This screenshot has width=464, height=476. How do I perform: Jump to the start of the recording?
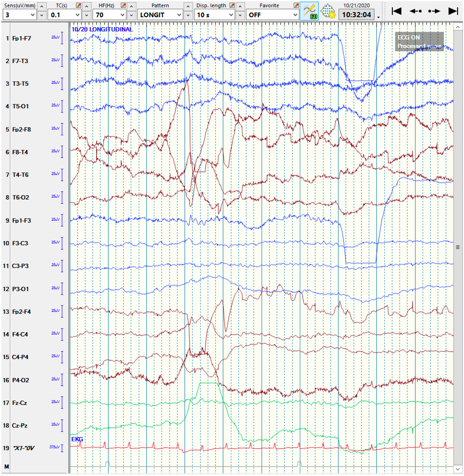[396, 11]
